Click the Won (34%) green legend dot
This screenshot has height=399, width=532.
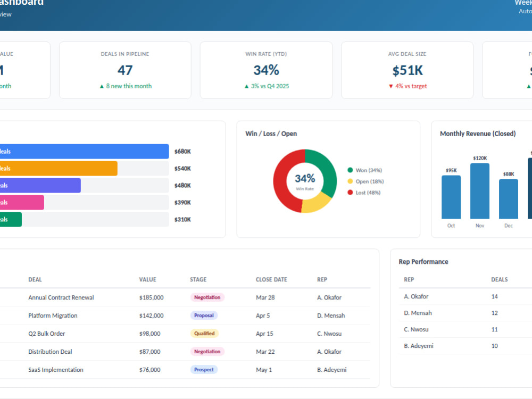[x=350, y=170]
